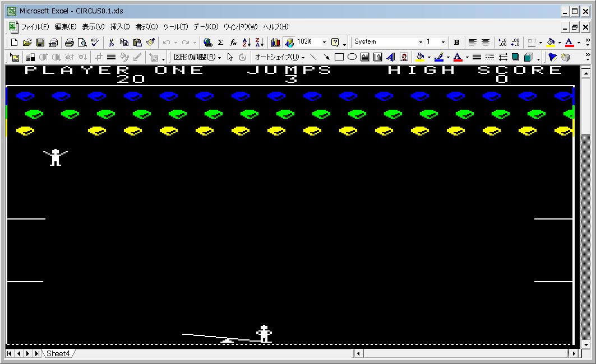Expand the More Buttons chevron on the Drawing toolbar
The image size is (596, 364).
[x=588, y=57]
